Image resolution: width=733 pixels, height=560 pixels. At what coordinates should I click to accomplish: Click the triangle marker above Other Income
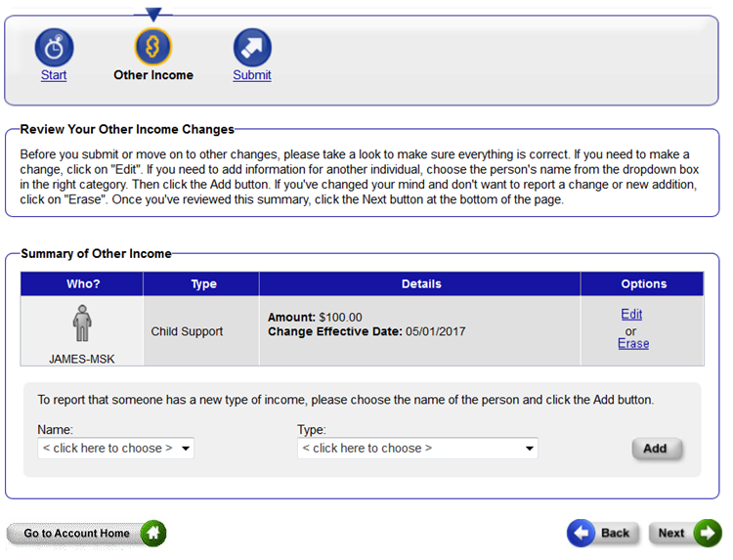153,15
